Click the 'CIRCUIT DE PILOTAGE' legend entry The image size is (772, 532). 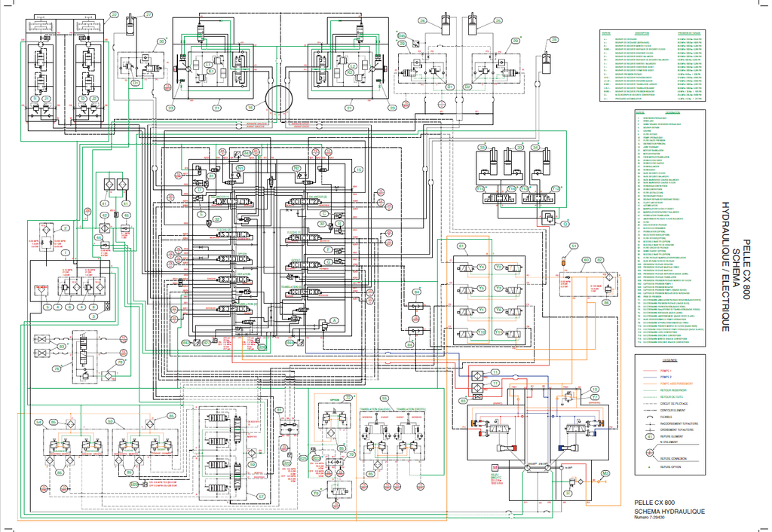pos(674,404)
